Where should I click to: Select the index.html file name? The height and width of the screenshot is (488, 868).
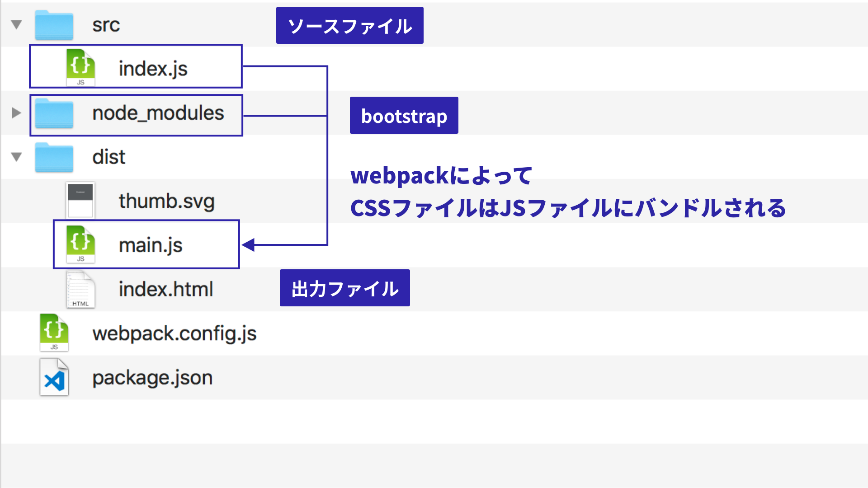(x=166, y=289)
